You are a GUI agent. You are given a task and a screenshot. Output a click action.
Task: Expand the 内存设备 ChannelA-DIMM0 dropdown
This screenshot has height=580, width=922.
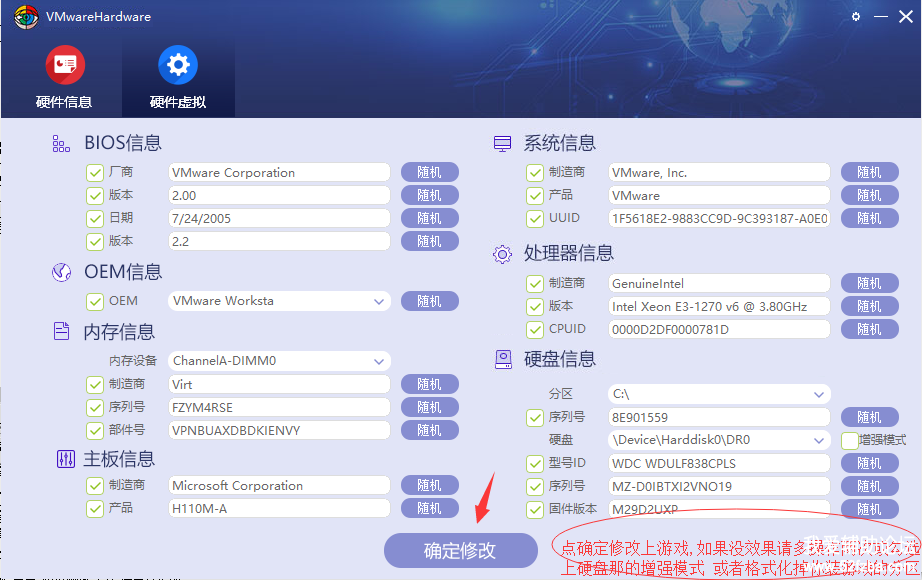[379, 361]
